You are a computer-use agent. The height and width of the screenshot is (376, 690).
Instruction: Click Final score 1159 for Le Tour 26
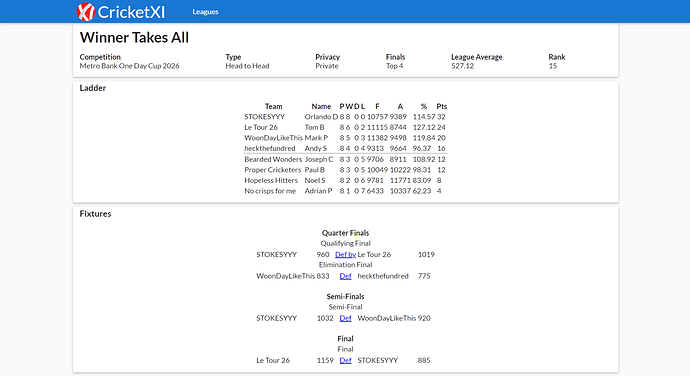pos(325,361)
